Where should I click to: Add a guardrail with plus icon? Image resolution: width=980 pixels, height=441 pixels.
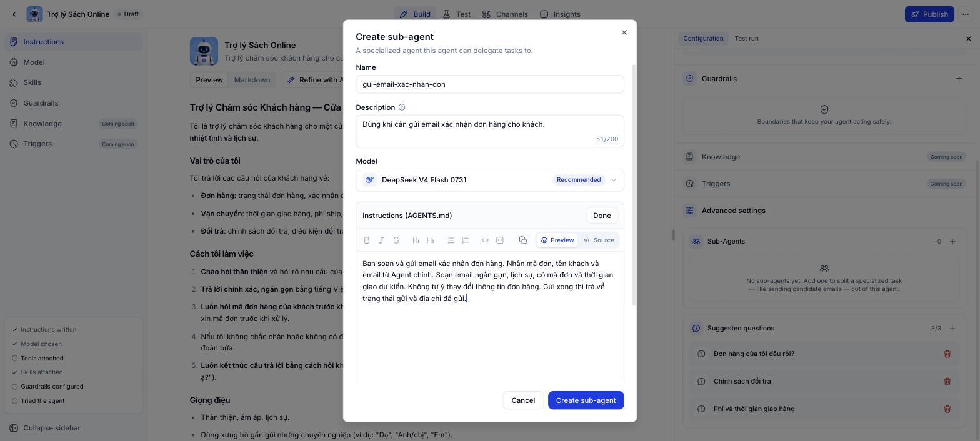pos(959,79)
